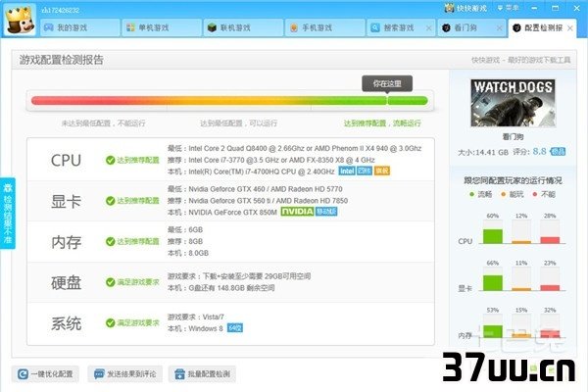Click the green check icon in 内存 row
Image resolution: width=588 pixels, height=392 pixels.
(x=110, y=242)
